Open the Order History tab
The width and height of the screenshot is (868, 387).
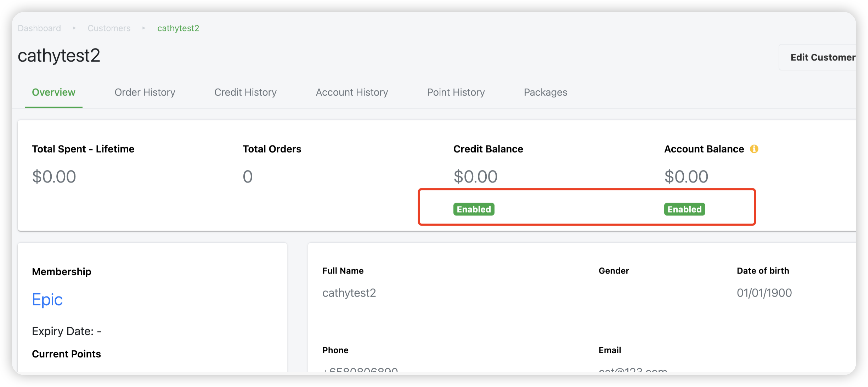tap(145, 92)
